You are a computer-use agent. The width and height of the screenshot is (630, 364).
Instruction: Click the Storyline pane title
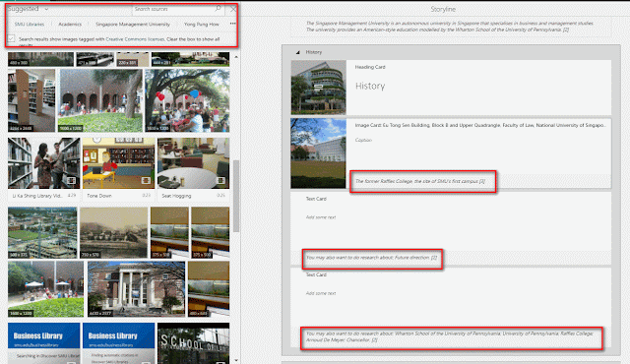point(443,9)
